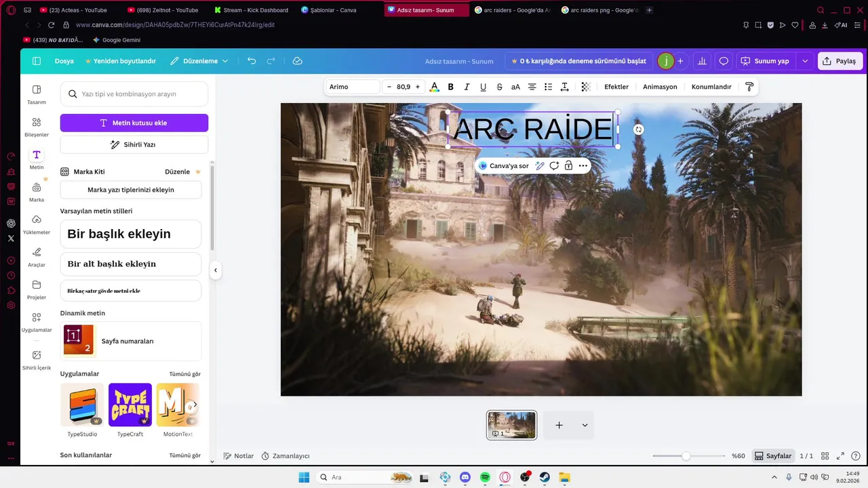Open the Araçlar sidebar panel

[37, 257]
